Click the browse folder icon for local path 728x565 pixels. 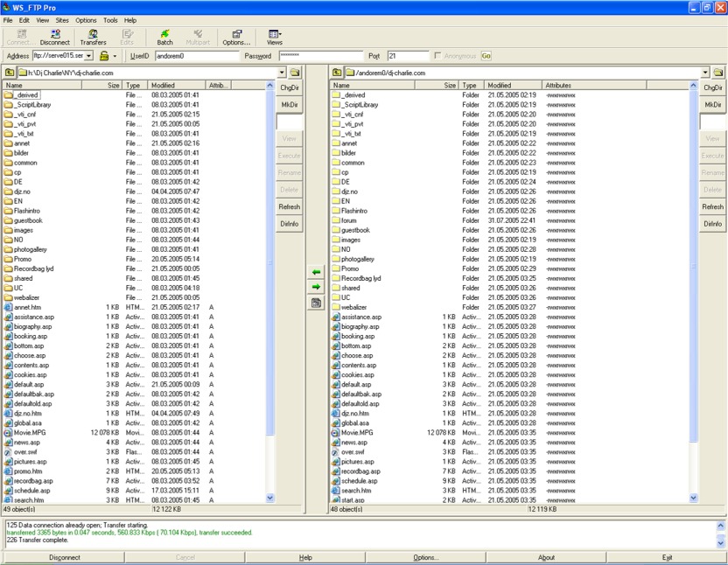295,73
